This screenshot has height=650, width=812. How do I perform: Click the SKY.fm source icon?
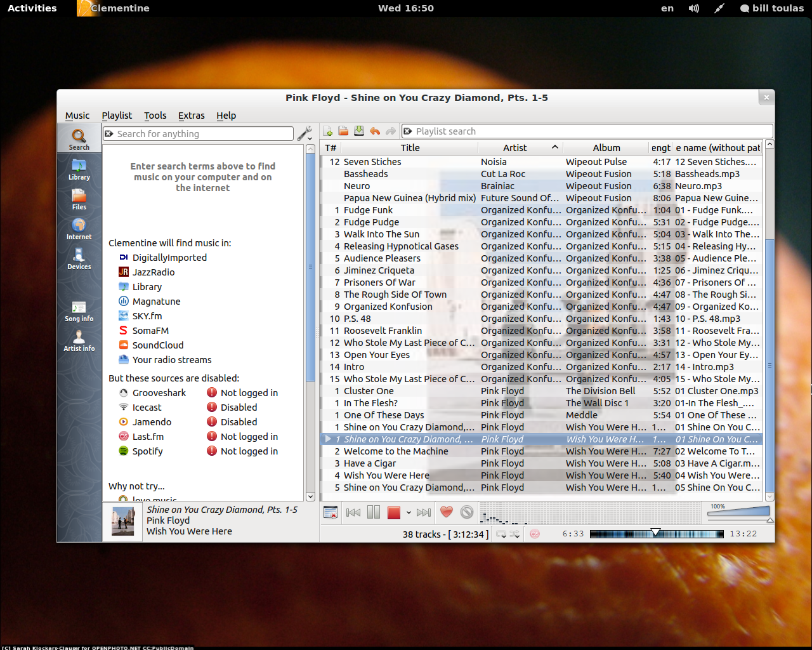[124, 316]
